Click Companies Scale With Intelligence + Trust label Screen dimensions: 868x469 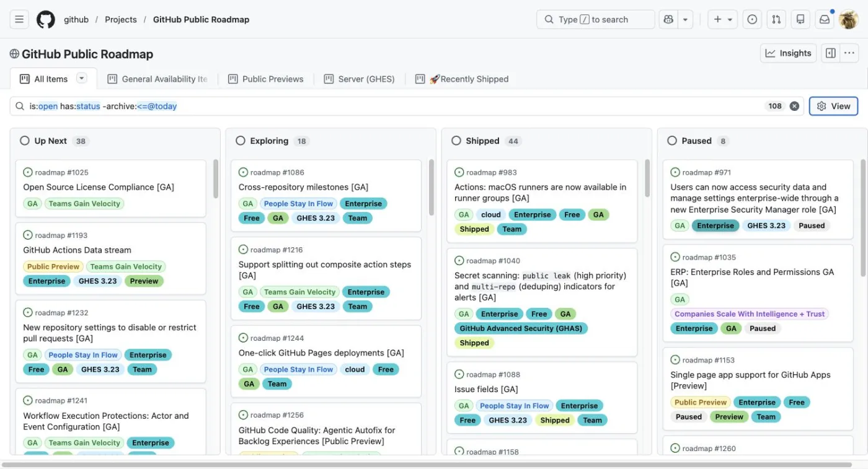pyautogui.click(x=750, y=314)
